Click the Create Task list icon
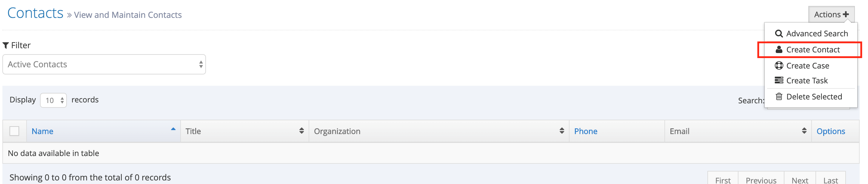Viewport: 868px width, 184px height. [x=779, y=80]
